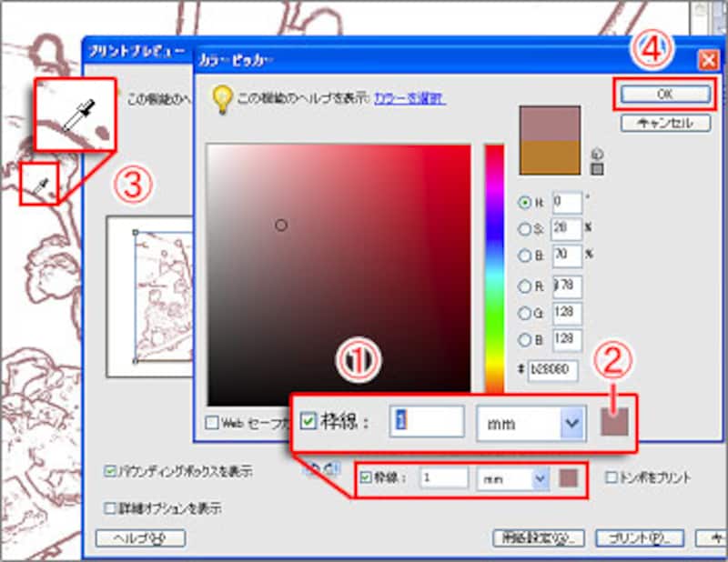Click the print preview page thumbnail
This screenshot has width=728, height=562.
click(x=150, y=297)
